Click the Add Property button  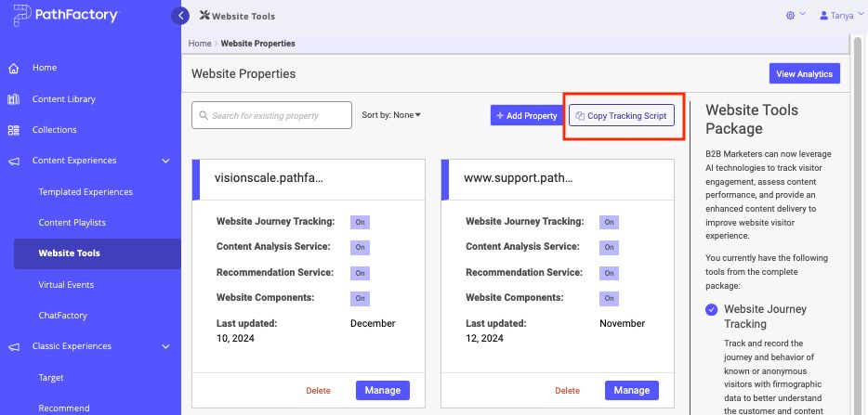point(526,116)
